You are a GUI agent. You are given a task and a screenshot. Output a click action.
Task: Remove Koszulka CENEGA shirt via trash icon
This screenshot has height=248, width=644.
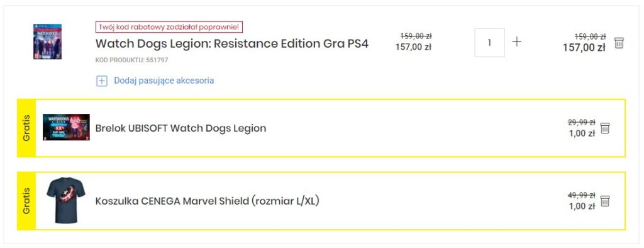tap(605, 201)
